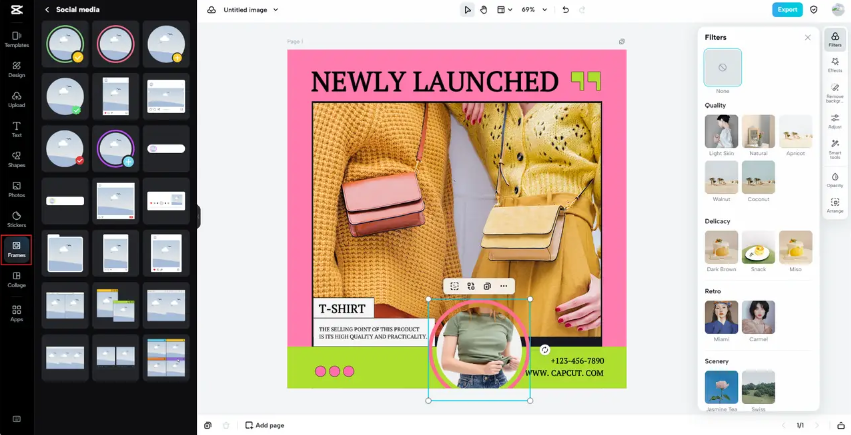Image resolution: width=851 pixels, height=435 pixels.
Task: Open the Templates panel in sidebar
Action: [16, 40]
